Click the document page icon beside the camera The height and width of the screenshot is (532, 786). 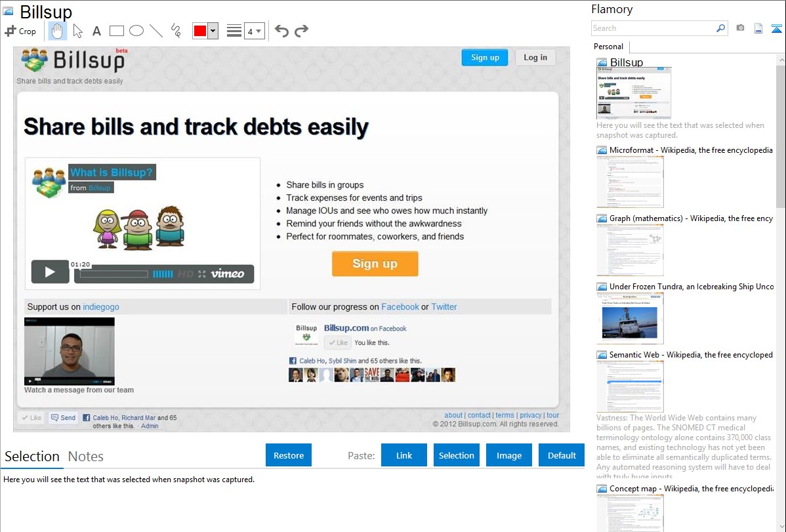[x=758, y=28]
